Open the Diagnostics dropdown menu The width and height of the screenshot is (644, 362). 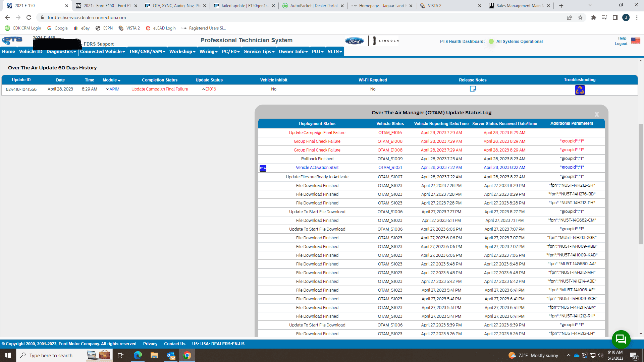(61, 51)
